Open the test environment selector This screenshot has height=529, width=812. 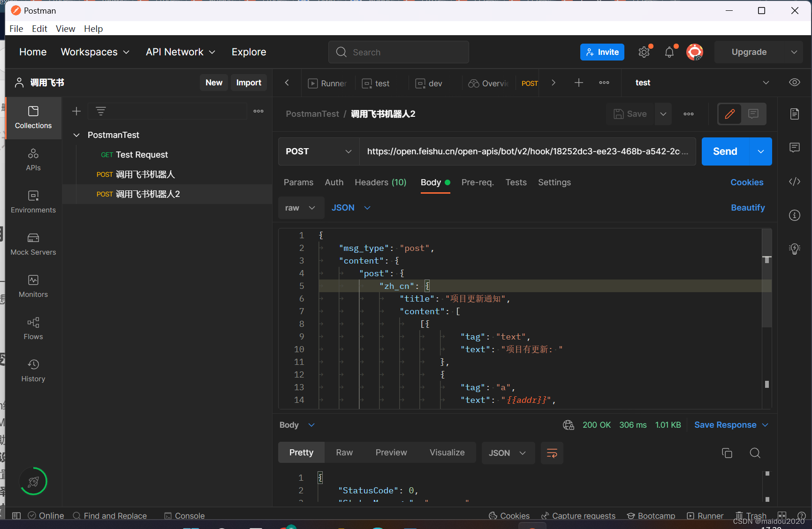[702, 83]
